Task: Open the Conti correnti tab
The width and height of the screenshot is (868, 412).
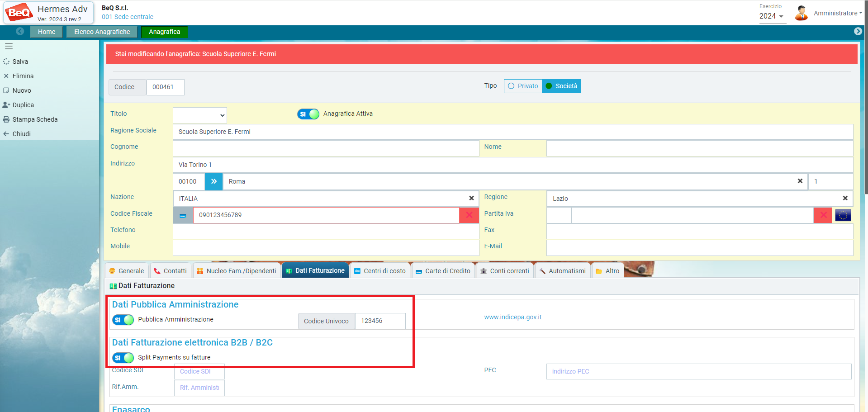Action: pyautogui.click(x=504, y=271)
